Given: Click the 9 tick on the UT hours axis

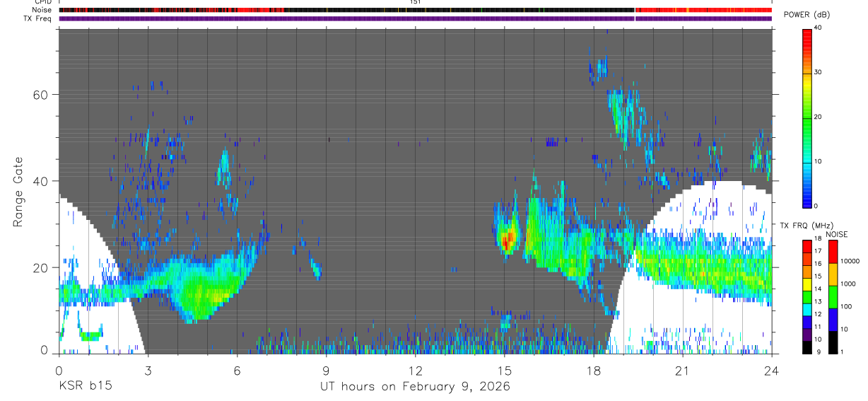Looking at the screenshot, I should click(x=326, y=371).
